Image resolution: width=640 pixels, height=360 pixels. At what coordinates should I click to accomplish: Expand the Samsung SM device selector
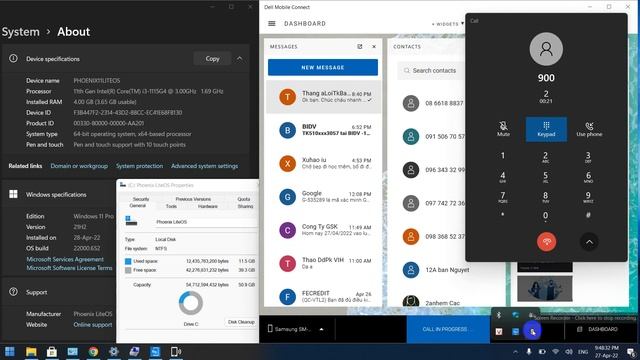point(321,329)
